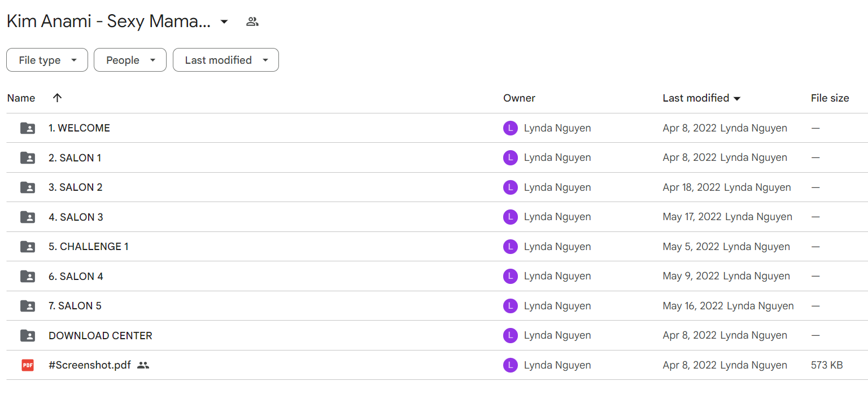This screenshot has height=416, width=868.
Task: Click folder icon of 3. SALON 2
Action: [x=28, y=187]
